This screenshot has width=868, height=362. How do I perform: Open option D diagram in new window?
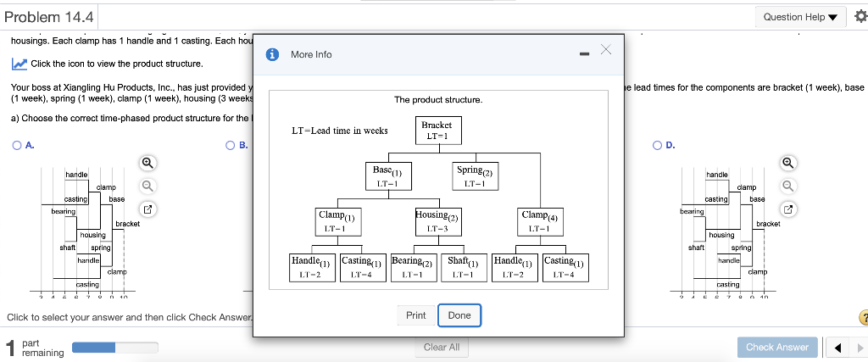coord(790,209)
